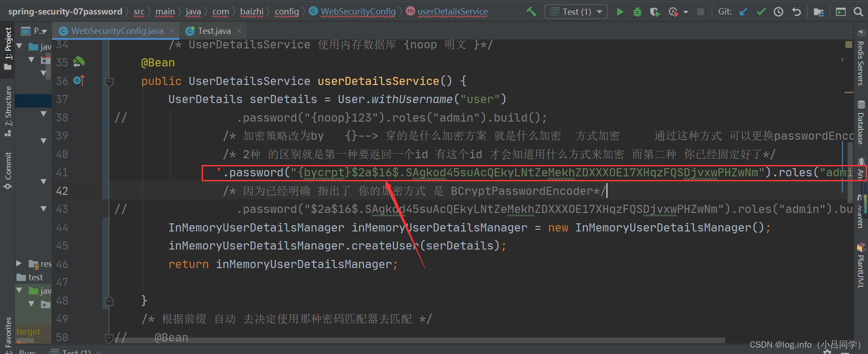Run the Test (1) configuration
868x354 pixels.
(620, 12)
